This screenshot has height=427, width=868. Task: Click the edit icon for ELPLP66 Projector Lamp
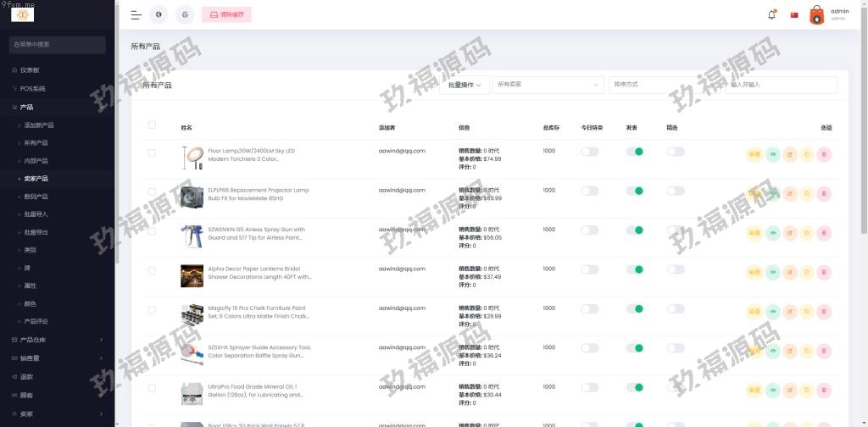point(790,193)
